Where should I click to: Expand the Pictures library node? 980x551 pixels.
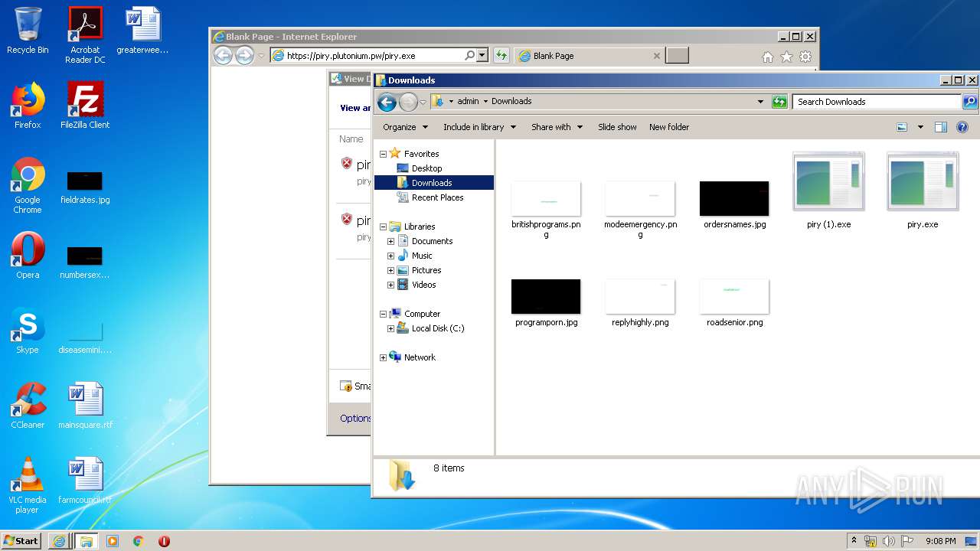[390, 270]
